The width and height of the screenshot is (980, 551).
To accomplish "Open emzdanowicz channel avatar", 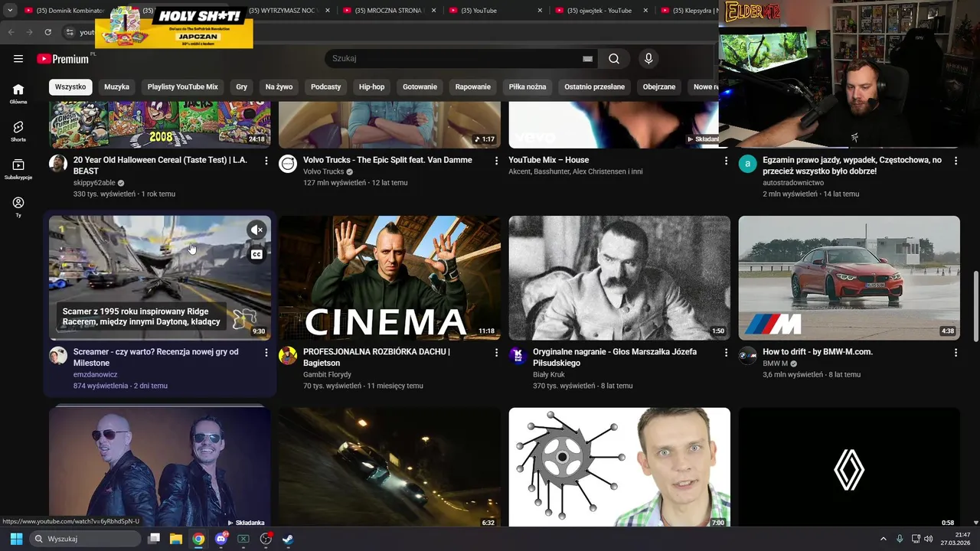I will pyautogui.click(x=58, y=355).
